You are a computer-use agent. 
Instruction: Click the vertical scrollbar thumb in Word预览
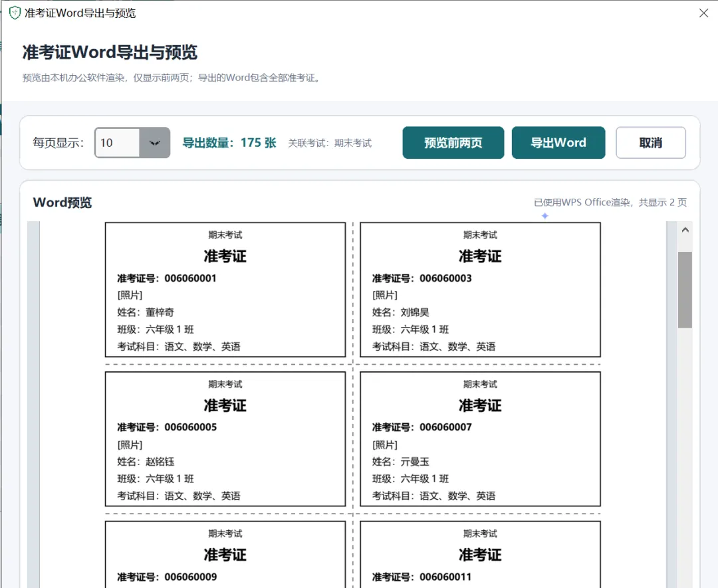[x=685, y=290]
